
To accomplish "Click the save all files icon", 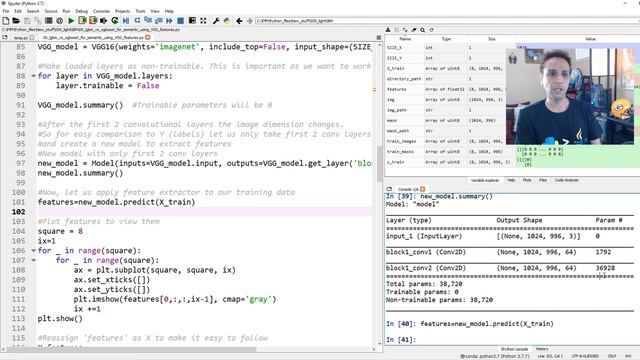I will pyautogui.click(x=38, y=20).
